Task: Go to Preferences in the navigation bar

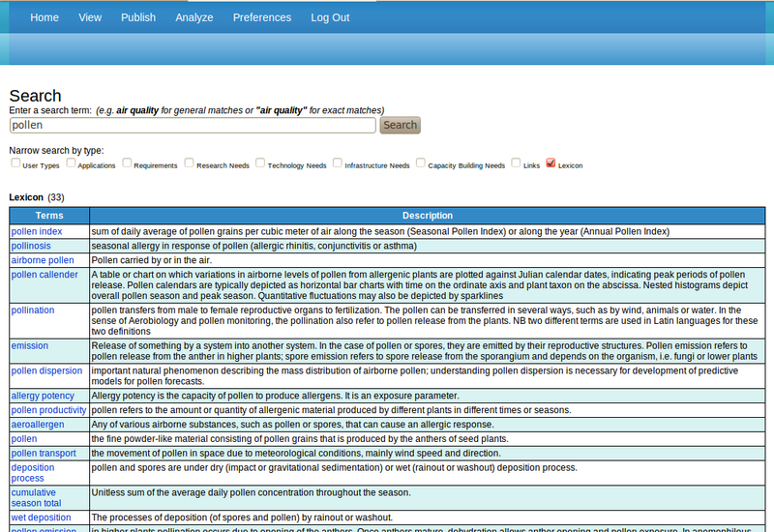Action: point(262,17)
